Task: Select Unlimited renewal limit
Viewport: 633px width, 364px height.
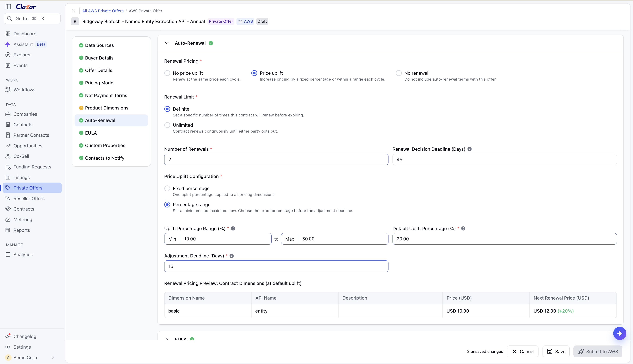Action: tap(167, 125)
